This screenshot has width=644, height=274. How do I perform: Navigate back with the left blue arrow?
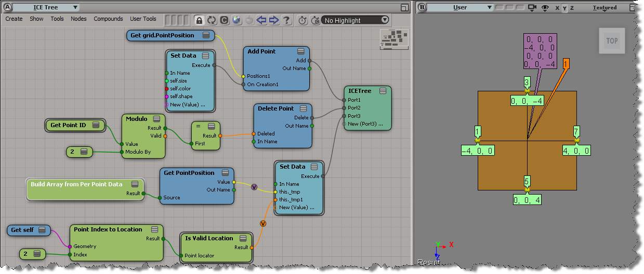261,20
